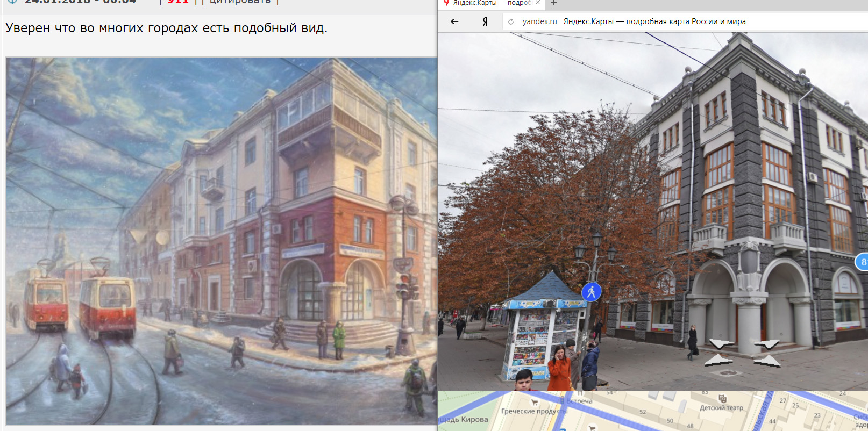Select building number 50 on the map
This screenshot has height=431, width=868.
click(x=670, y=421)
